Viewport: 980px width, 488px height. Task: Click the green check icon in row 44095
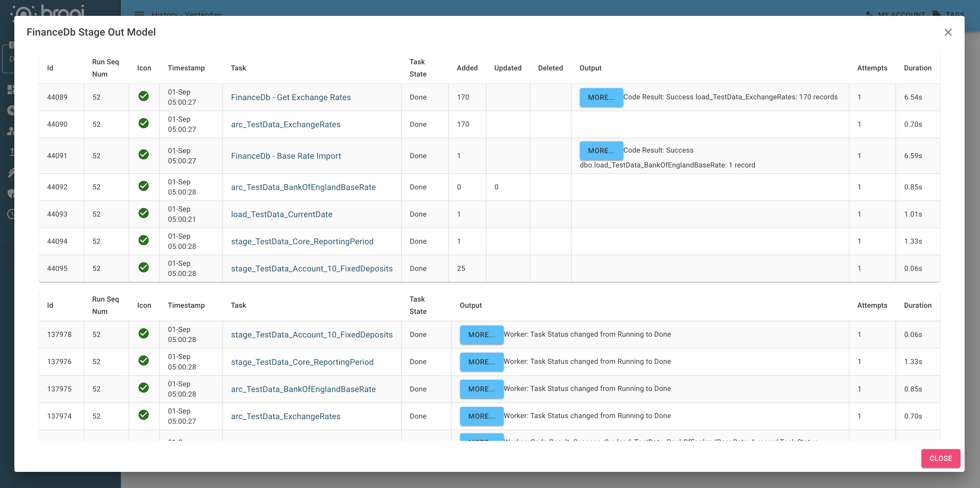coord(143,267)
